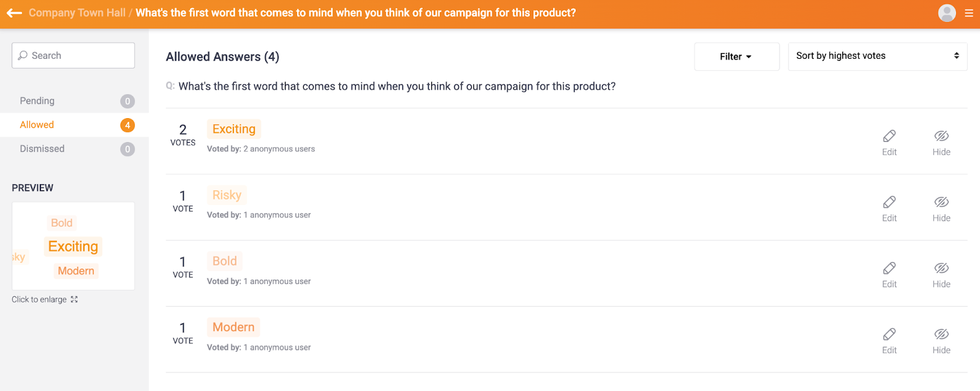Edit the Bold answer with pencil icon
Viewport: 980px width, 391px height.
click(889, 268)
